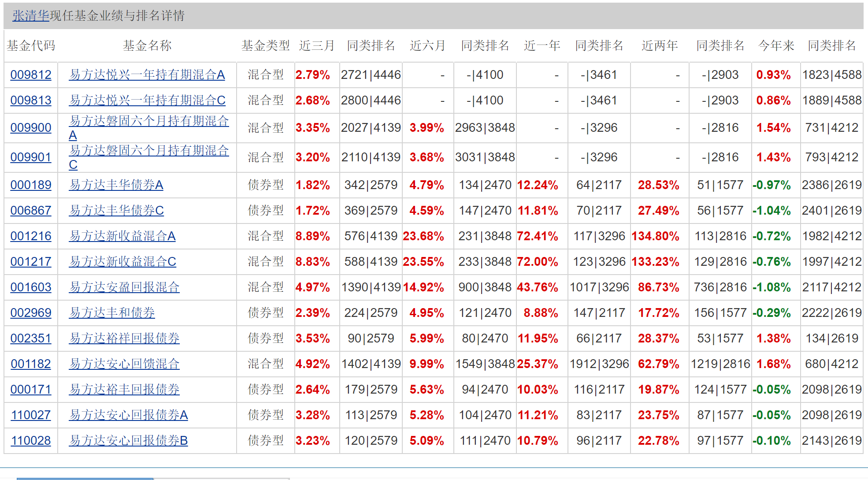Open 易方达裕祥回报债券 fund page

click(x=124, y=339)
